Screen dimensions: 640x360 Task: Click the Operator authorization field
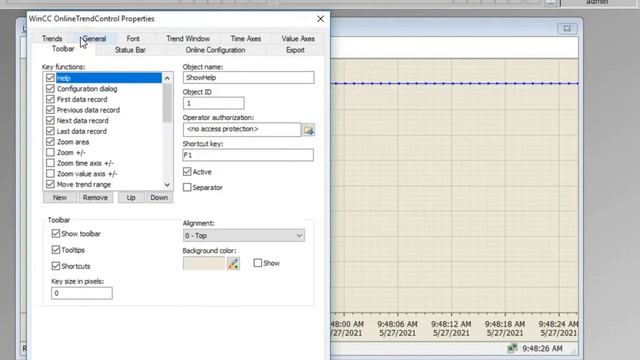click(242, 129)
